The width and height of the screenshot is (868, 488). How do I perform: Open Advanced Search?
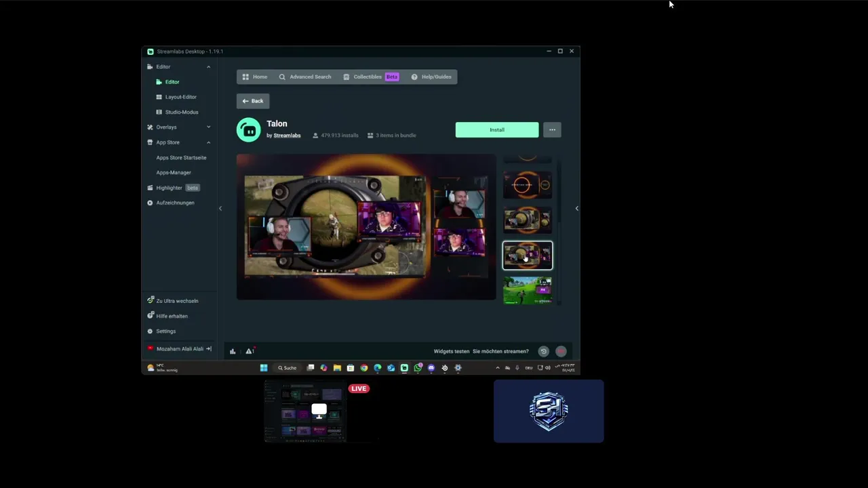coord(305,77)
